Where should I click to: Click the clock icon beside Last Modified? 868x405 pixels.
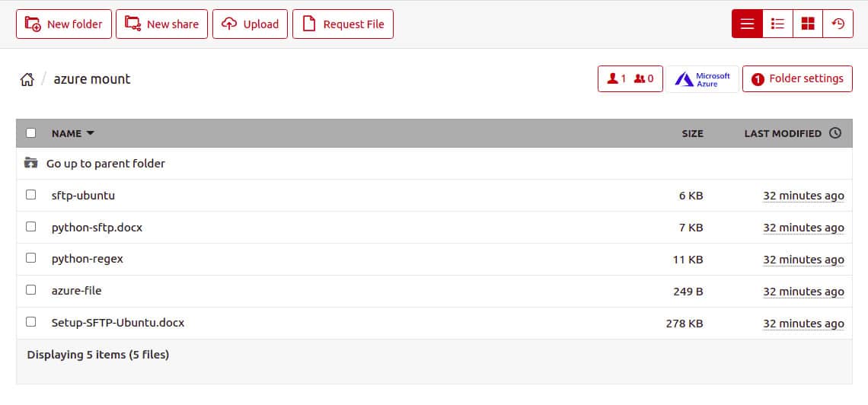[835, 132]
